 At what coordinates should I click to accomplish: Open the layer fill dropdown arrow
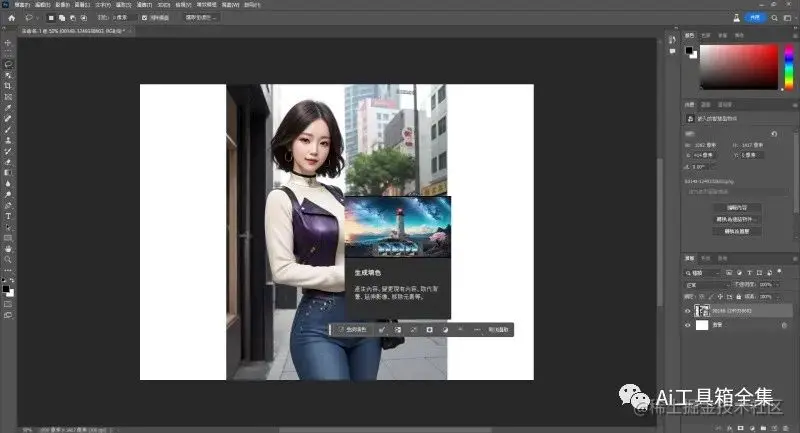pos(777,296)
